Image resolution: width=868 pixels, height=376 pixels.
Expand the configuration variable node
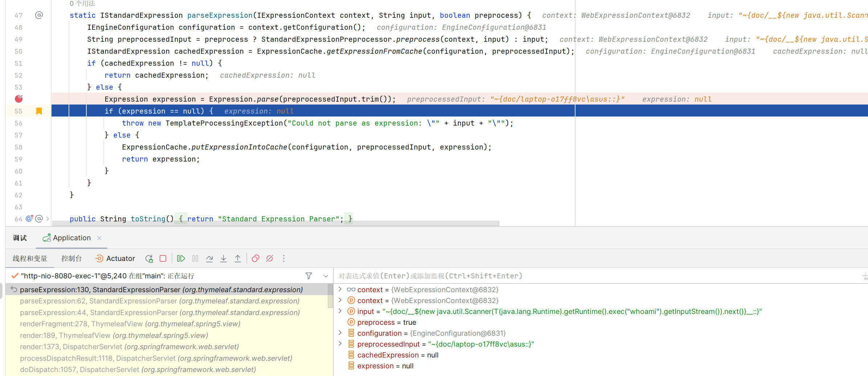340,333
